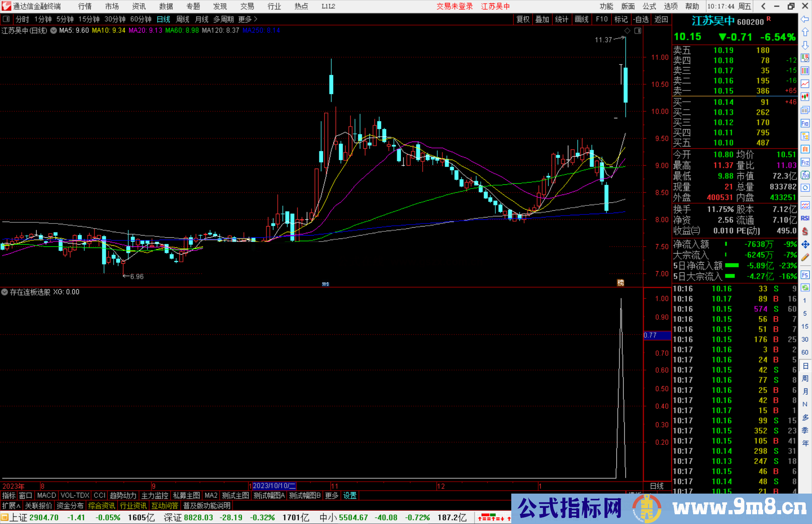Open the 更多 indicators list at bottom
Image resolution: width=812 pixels, height=524 pixels.
pos(332,495)
